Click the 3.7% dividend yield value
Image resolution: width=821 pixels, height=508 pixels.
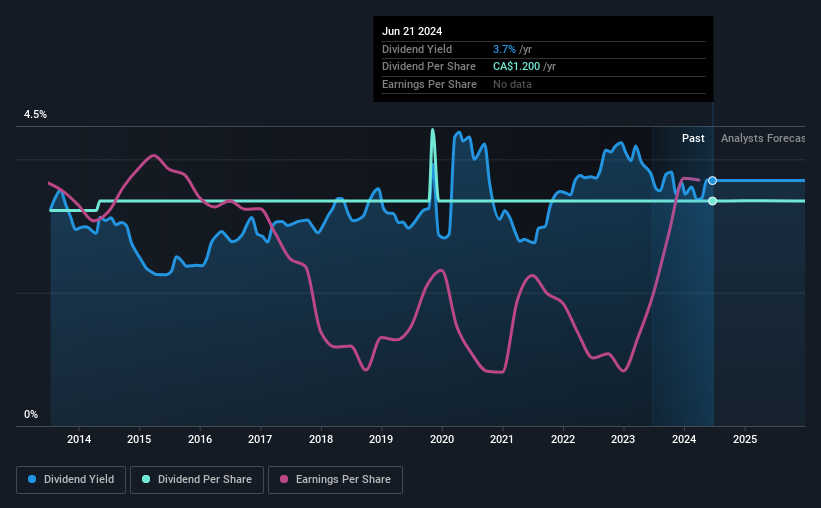click(504, 49)
